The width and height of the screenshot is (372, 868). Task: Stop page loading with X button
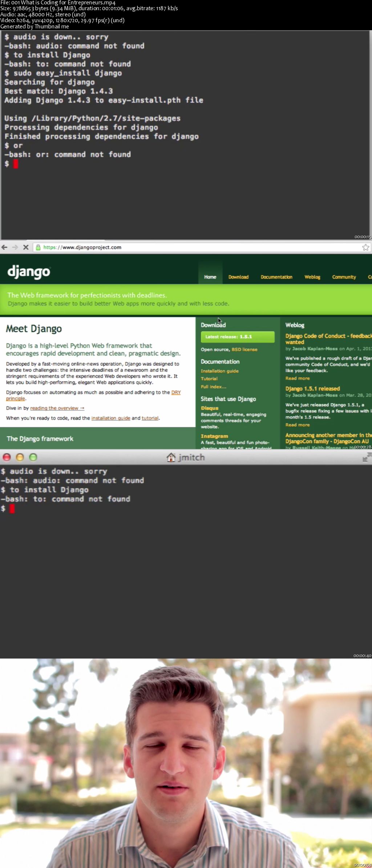click(25, 247)
